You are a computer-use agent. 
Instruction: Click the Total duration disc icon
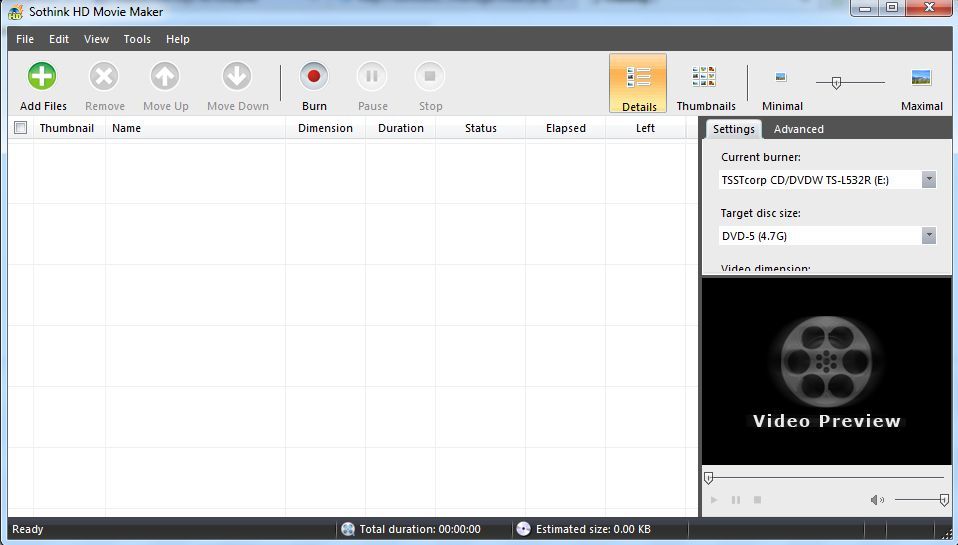pos(348,529)
